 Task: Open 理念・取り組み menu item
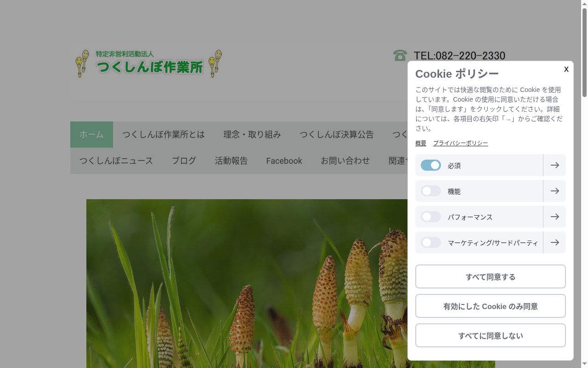pos(252,134)
